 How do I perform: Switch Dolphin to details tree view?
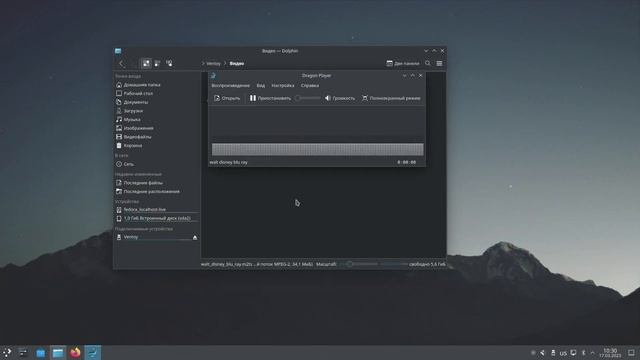pos(169,63)
